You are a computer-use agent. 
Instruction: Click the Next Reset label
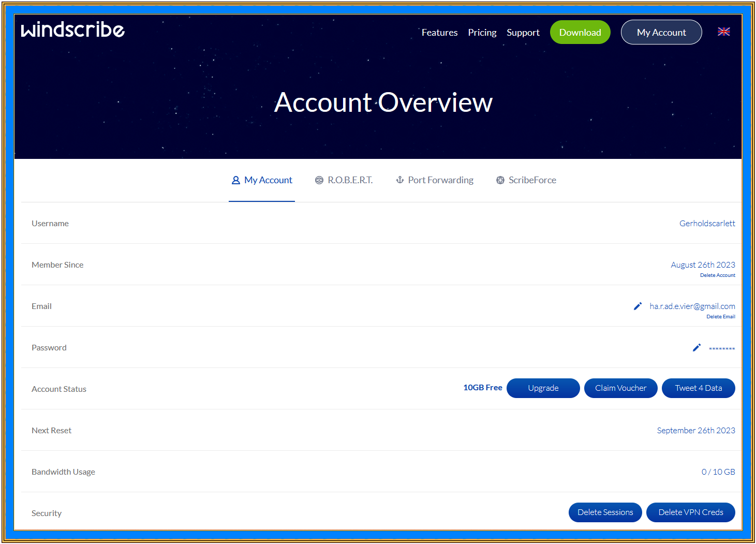point(52,431)
